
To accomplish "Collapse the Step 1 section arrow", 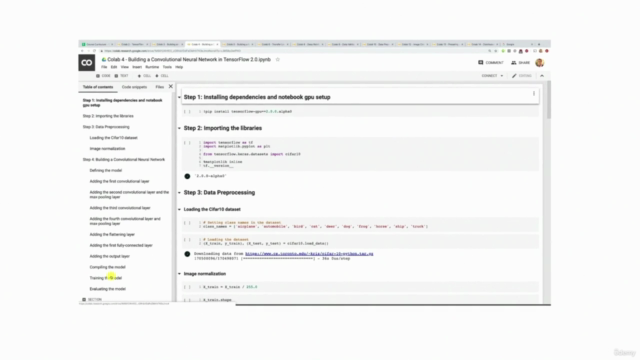I will (x=179, y=97).
